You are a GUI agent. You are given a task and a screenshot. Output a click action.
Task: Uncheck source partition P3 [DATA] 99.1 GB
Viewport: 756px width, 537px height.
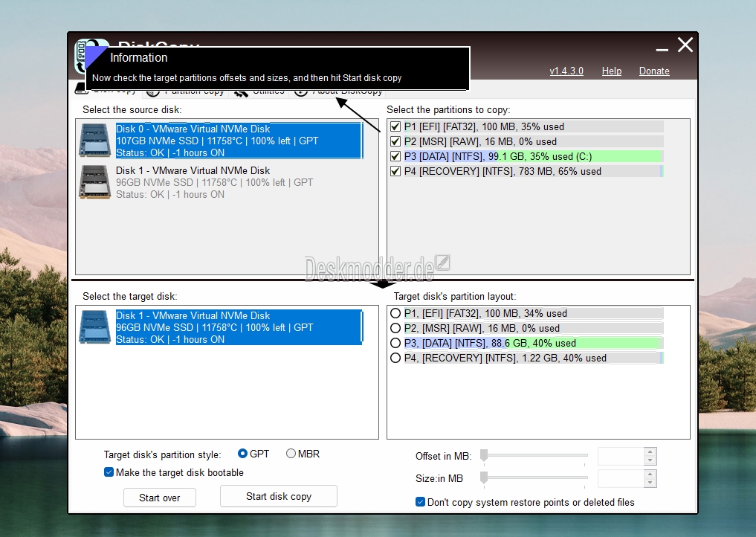point(395,156)
